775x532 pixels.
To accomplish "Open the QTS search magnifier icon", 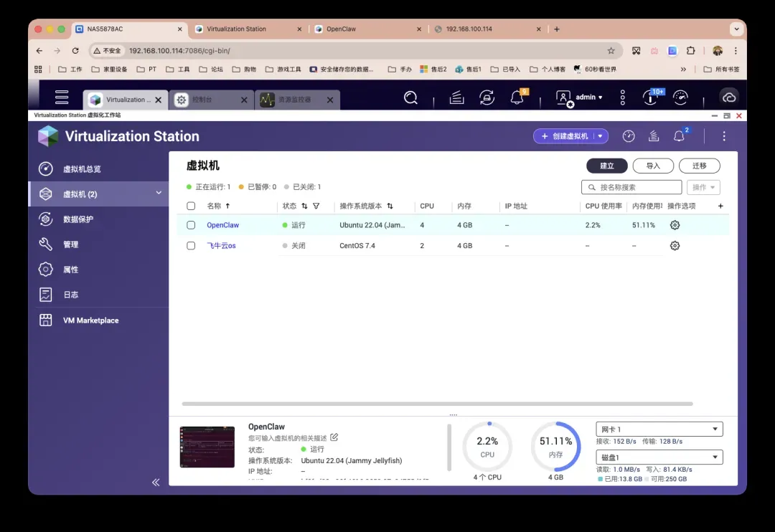I will coord(410,98).
